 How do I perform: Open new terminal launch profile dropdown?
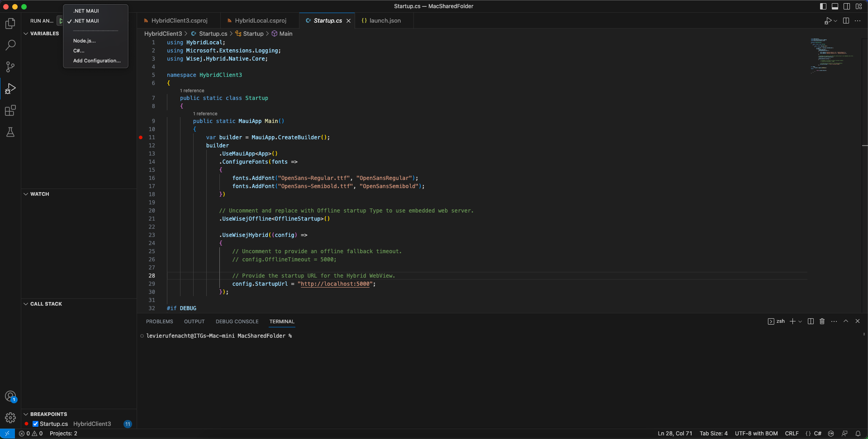[x=800, y=321]
